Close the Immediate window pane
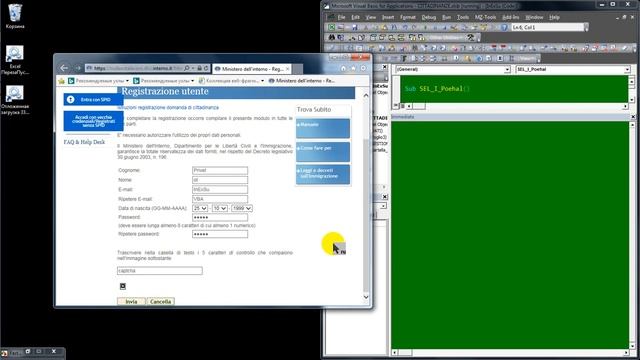640x360 pixels. (x=633, y=117)
